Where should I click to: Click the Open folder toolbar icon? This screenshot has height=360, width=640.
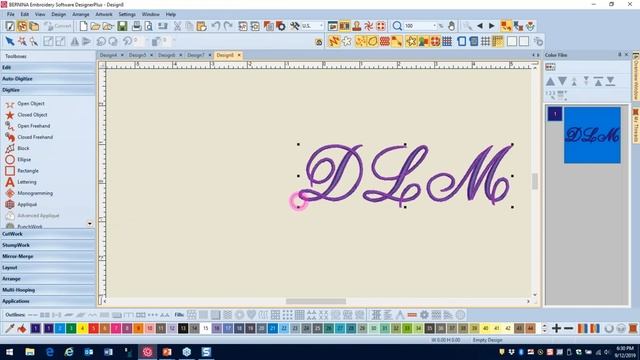point(95,26)
